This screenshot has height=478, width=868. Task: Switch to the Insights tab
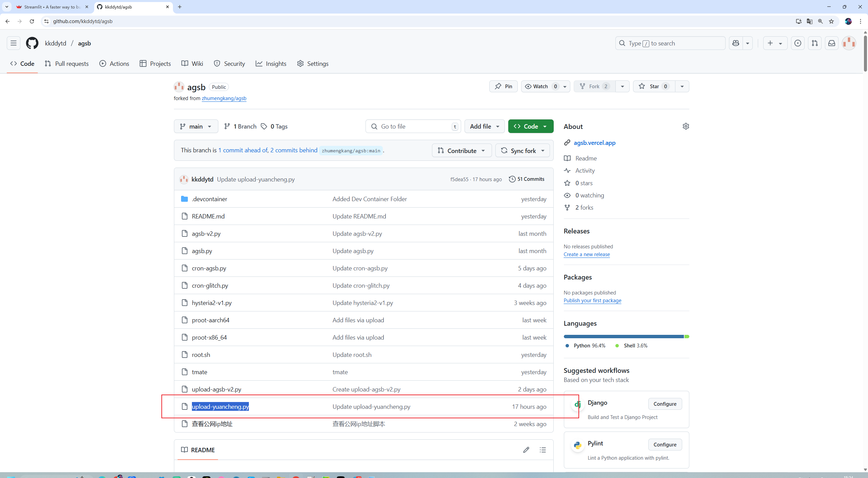click(271, 63)
